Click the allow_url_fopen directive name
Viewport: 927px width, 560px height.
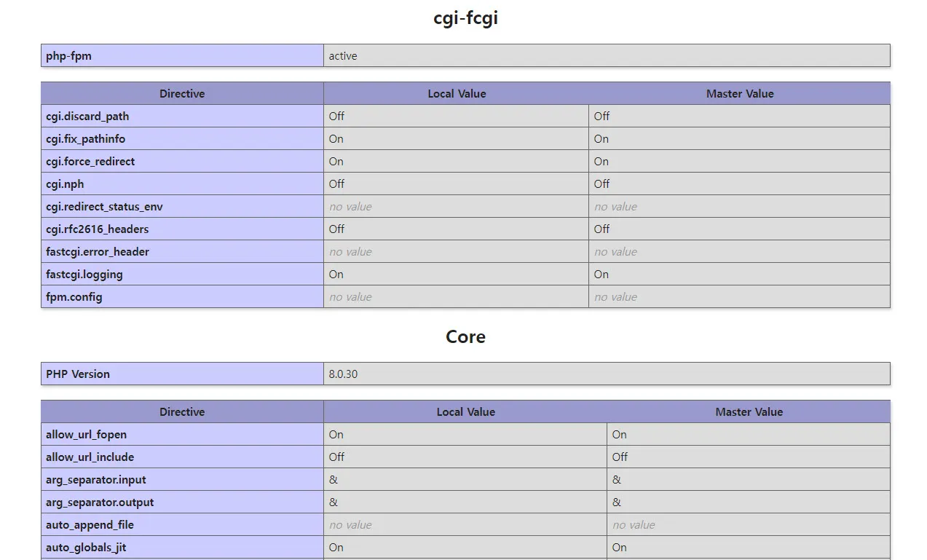tap(86, 435)
